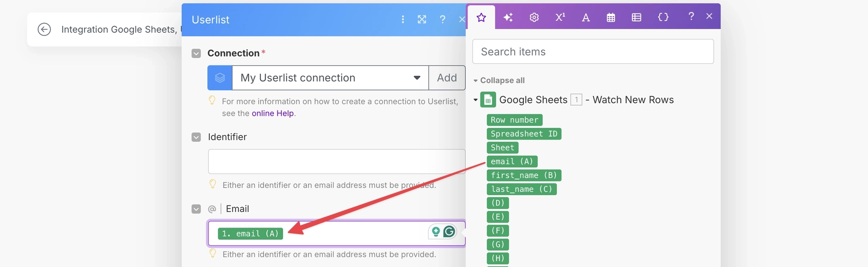Screen dimensions: 868x267
Task: Go back using the arrow icon
Action: point(44,29)
